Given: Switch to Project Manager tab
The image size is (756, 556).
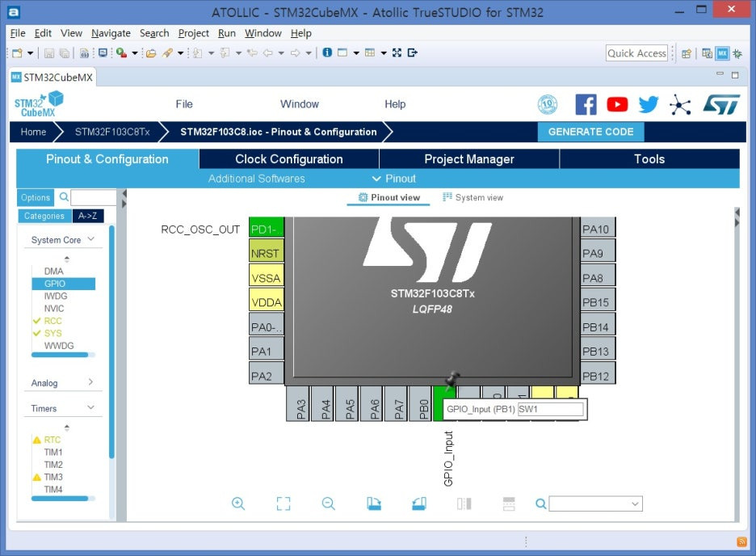Looking at the screenshot, I should tap(469, 159).
